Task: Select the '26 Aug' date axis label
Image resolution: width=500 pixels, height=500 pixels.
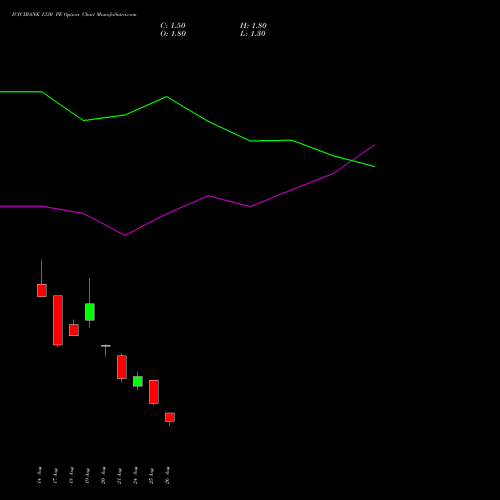Action: point(167,475)
